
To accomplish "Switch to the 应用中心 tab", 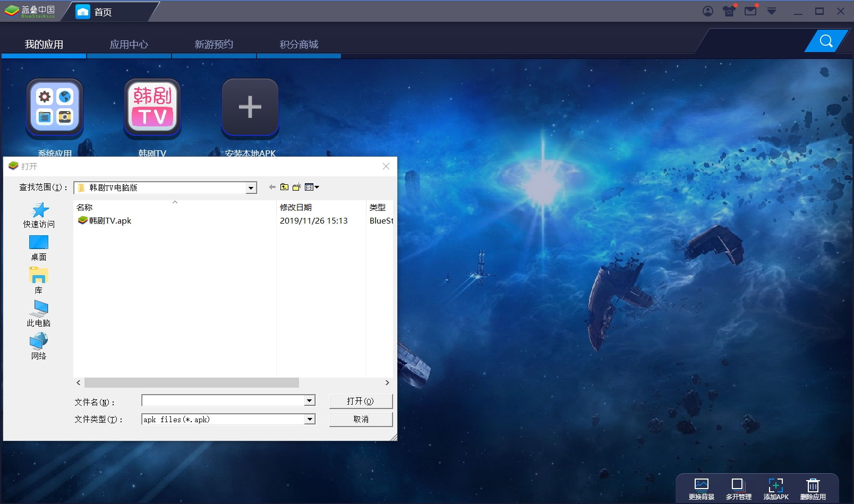I will coord(129,45).
